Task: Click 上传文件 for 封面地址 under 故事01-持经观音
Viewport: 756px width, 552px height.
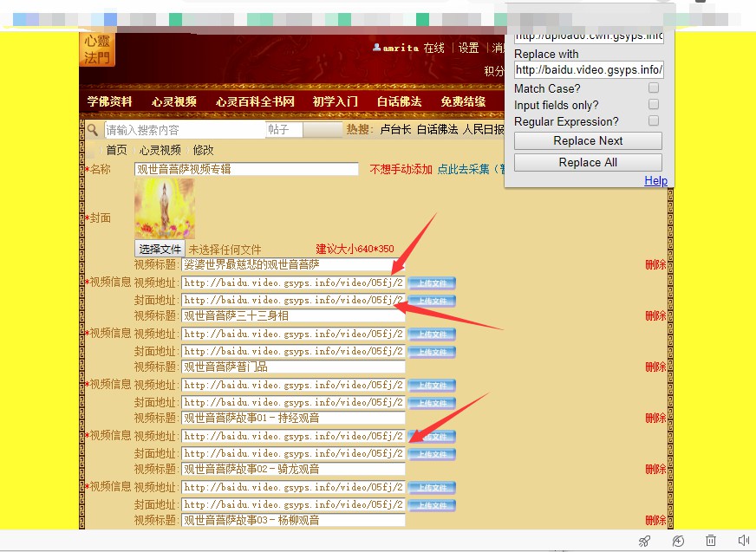Action: 432,454
